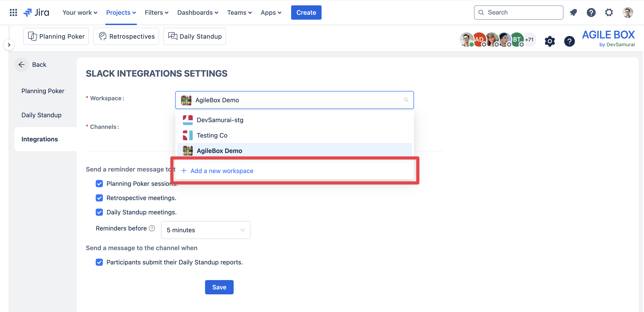The image size is (644, 312).
Task: Open the Retrospectives tab
Action: (x=126, y=36)
